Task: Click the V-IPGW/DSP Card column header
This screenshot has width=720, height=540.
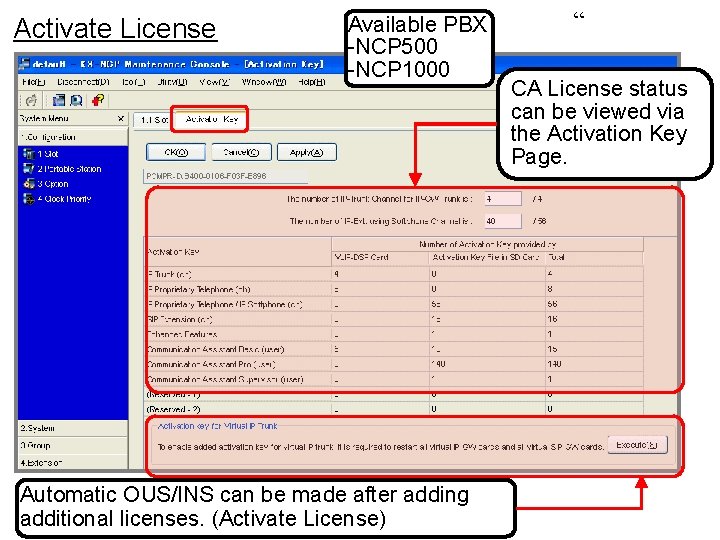Action: 380,258
